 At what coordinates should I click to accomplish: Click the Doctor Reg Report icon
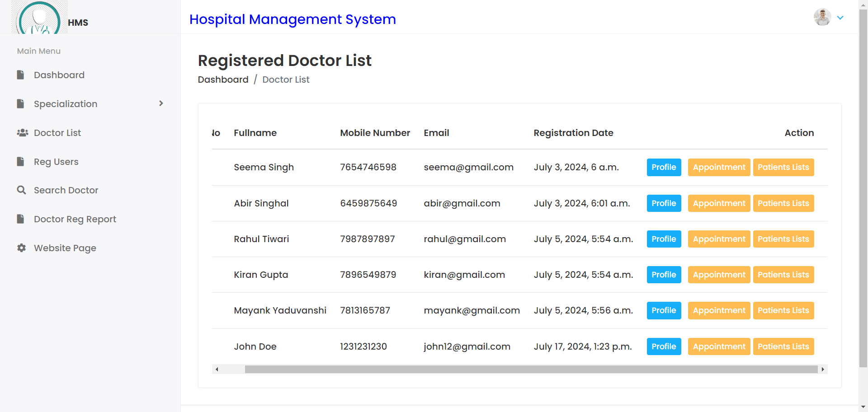point(21,219)
